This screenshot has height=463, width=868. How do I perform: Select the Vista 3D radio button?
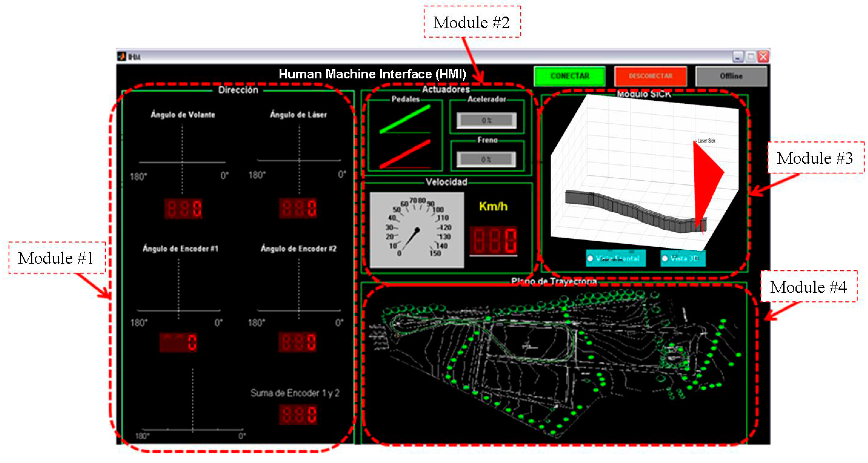(x=665, y=259)
